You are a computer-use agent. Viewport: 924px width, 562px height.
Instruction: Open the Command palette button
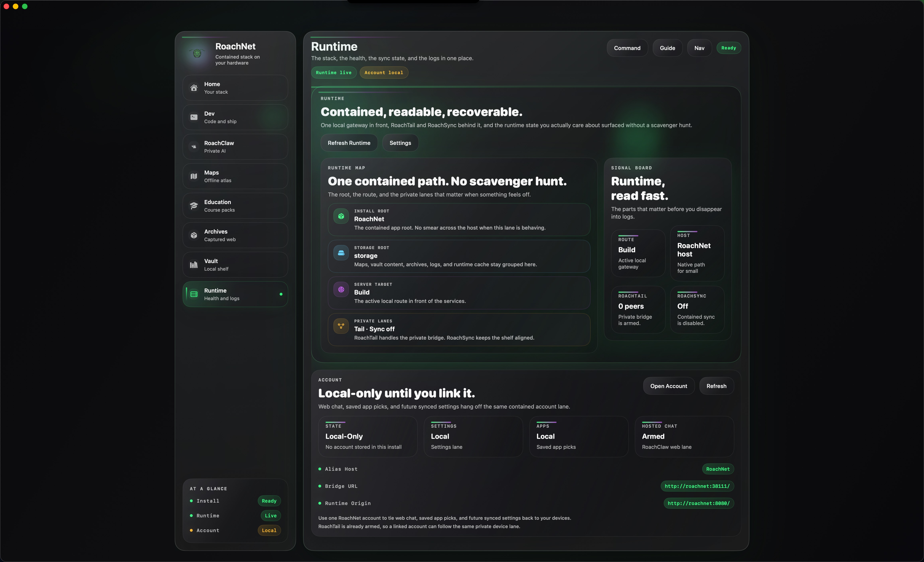point(627,48)
